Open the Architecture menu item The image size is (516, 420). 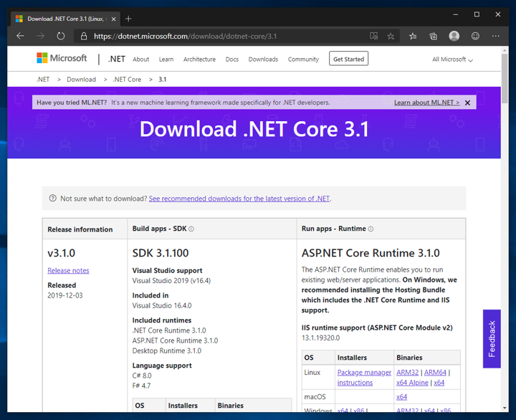[x=199, y=59]
